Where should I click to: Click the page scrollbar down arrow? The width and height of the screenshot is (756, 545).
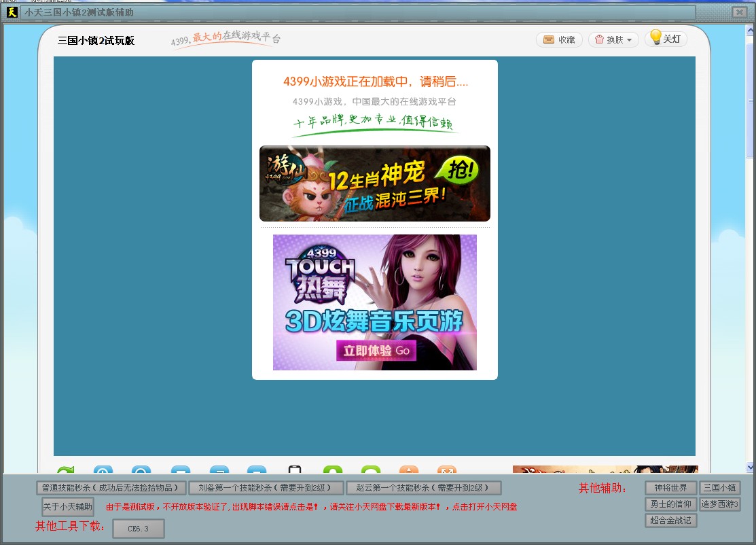750,467
